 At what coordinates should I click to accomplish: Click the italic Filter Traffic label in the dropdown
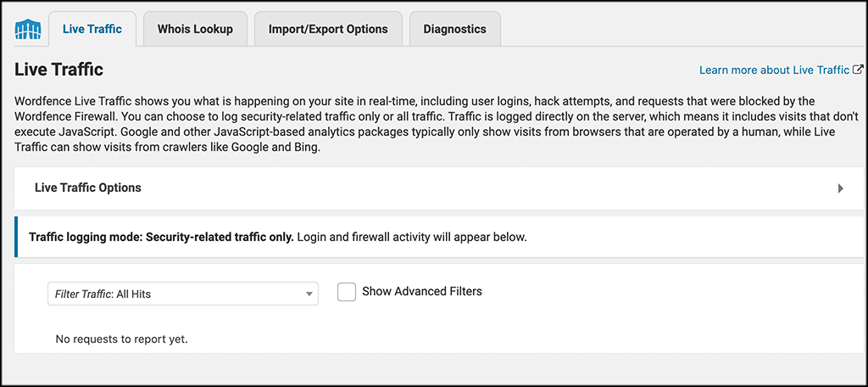coord(84,294)
